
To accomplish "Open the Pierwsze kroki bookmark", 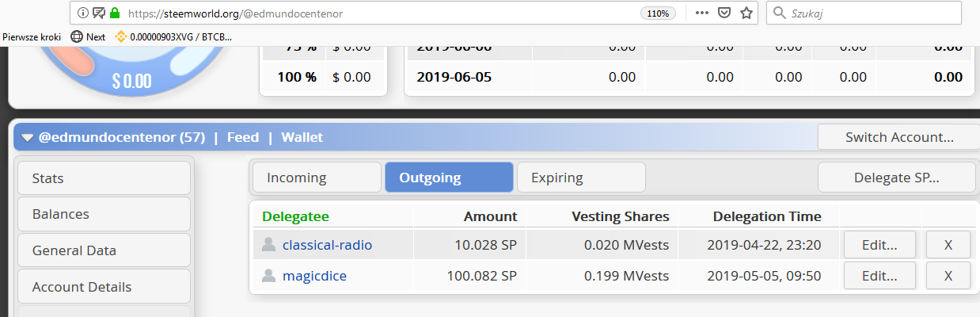I will coord(32,36).
